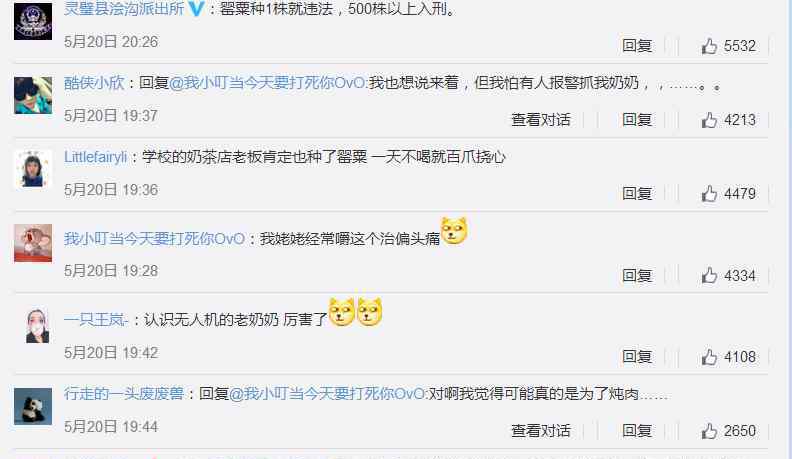Open user link 一只王岚-
Image resolution: width=792 pixels, height=459 pixels.
point(95,320)
